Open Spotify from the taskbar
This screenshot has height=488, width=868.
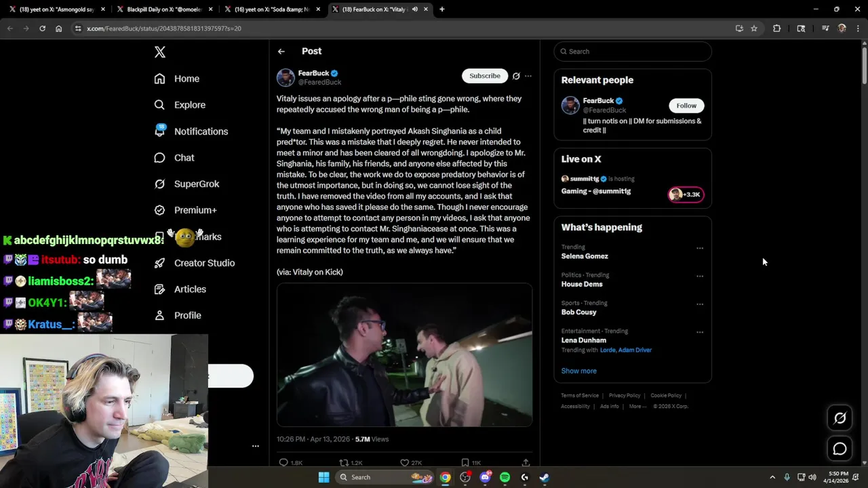505,477
